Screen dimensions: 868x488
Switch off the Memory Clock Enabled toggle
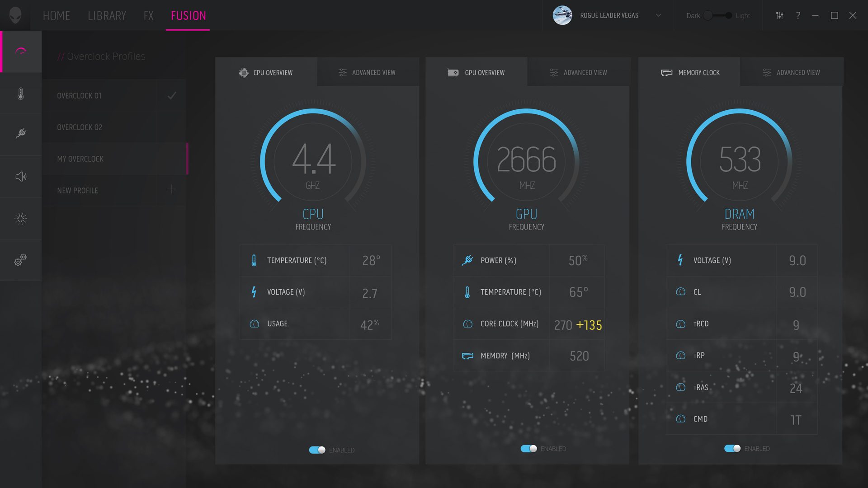coord(732,449)
